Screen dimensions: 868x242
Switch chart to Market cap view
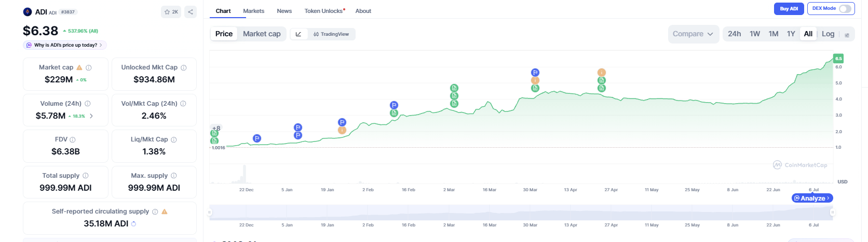coord(262,34)
